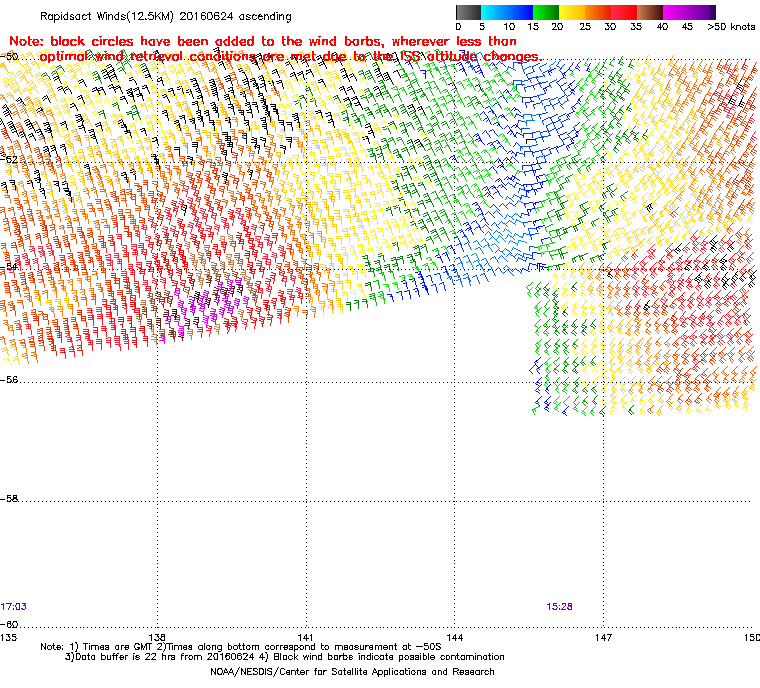Click the footnote line starting 'Note: 1) Times are GMT'
The height and width of the screenshot is (688, 760).
(x=241, y=647)
